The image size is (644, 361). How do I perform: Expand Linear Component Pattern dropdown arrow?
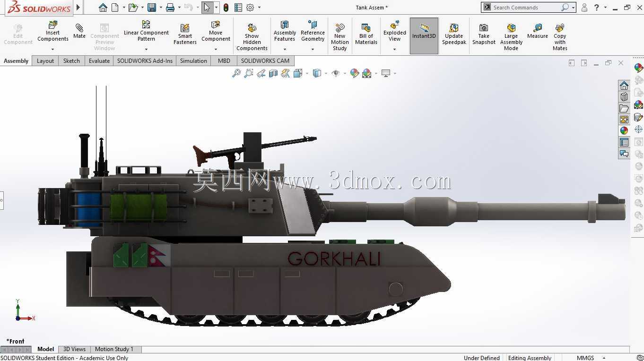[x=146, y=49]
